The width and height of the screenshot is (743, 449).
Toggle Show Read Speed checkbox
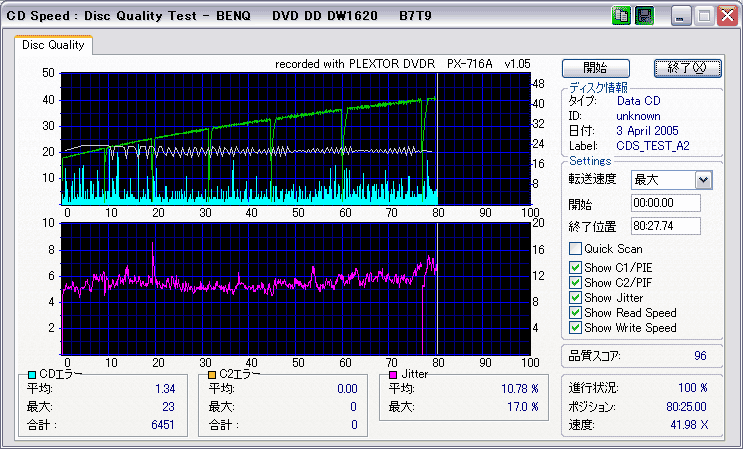pyautogui.click(x=575, y=313)
